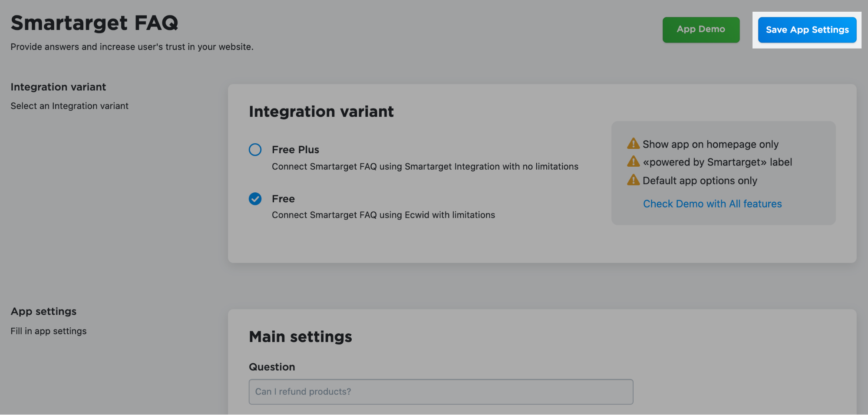Click Connect using Ecwid with limitations text
868x415 pixels.
click(x=383, y=215)
